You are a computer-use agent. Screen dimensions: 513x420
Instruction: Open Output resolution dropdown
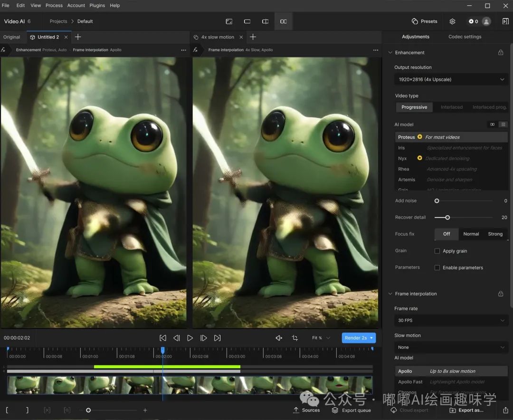point(452,79)
